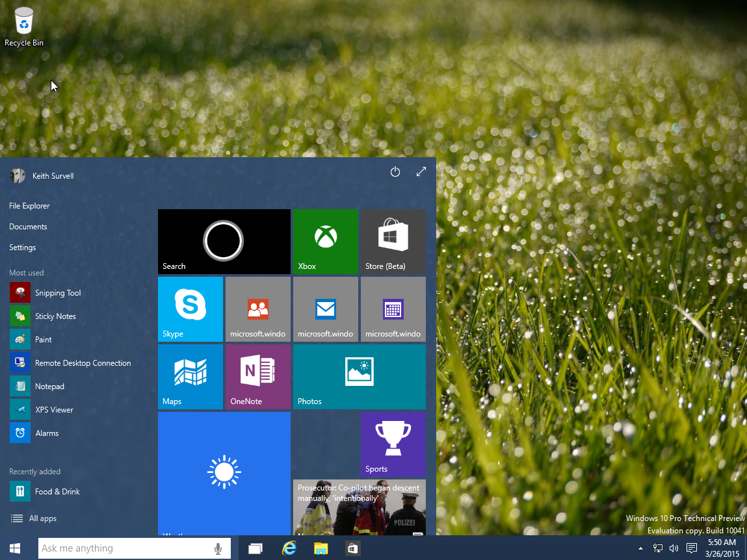Launch Paint from Most used list
Screen dimensions: 747x560
31,340
